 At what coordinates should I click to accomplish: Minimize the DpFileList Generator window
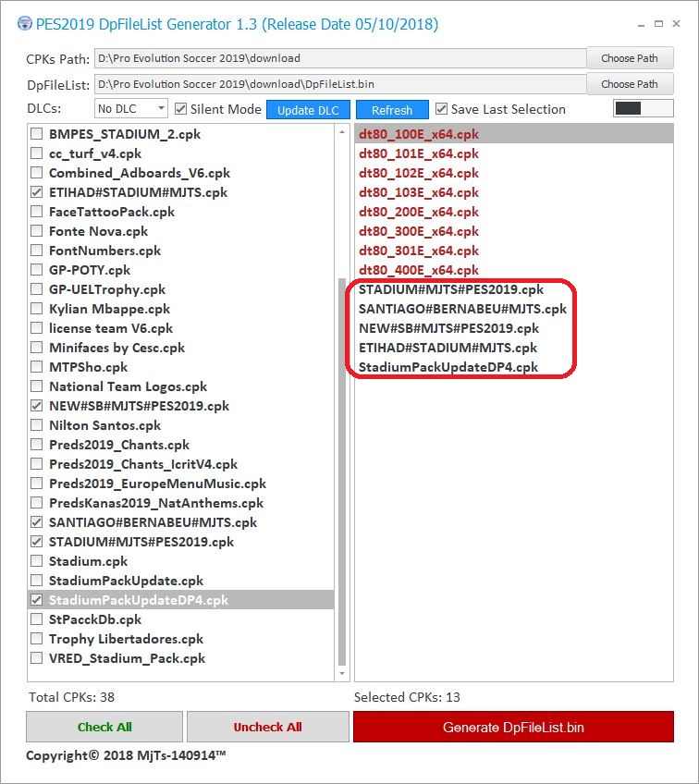point(641,24)
